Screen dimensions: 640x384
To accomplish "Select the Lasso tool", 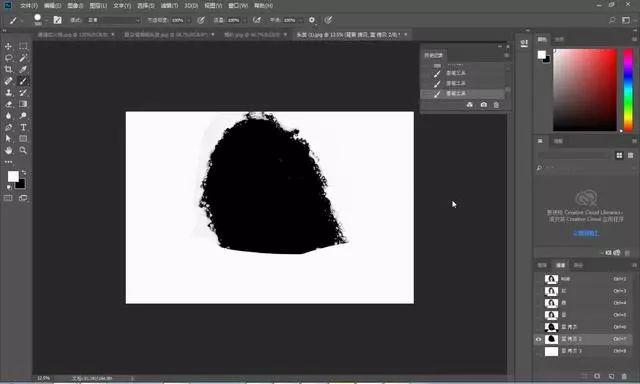I will click(8, 58).
